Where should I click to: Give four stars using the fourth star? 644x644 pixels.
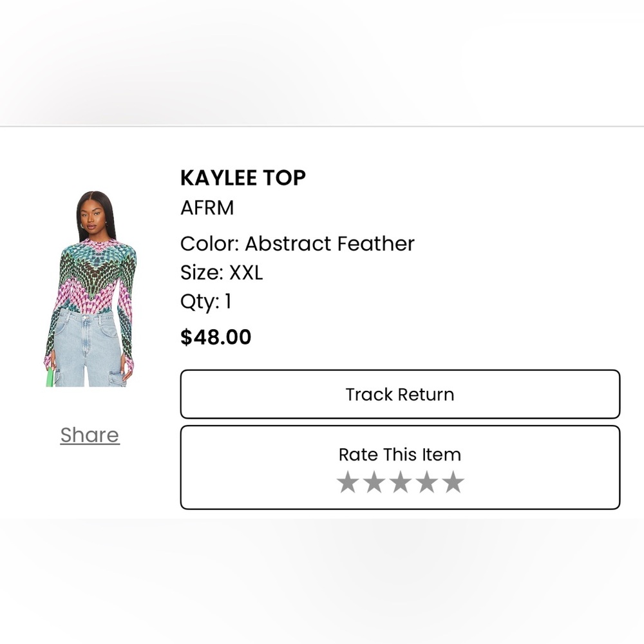coord(427,481)
